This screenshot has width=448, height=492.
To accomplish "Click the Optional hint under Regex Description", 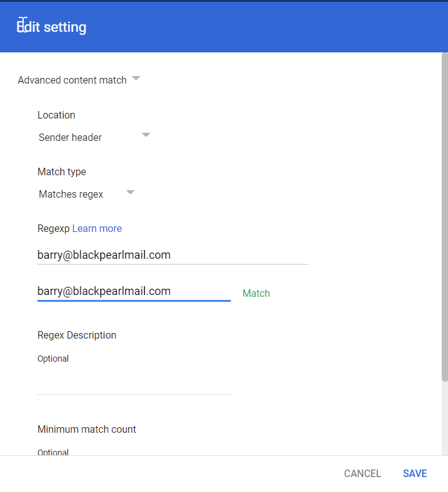I will point(53,359).
